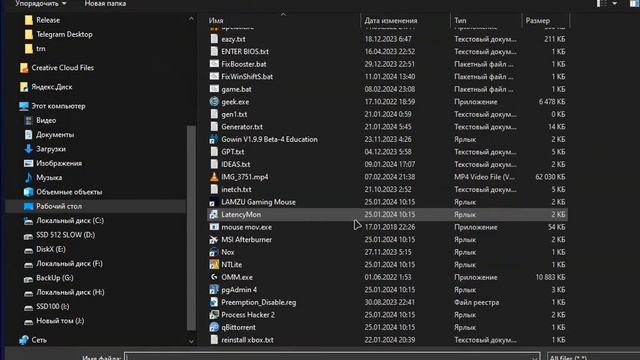Select NTLite shortcut icon
The width and height of the screenshot is (640, 360).
[214, 264]
